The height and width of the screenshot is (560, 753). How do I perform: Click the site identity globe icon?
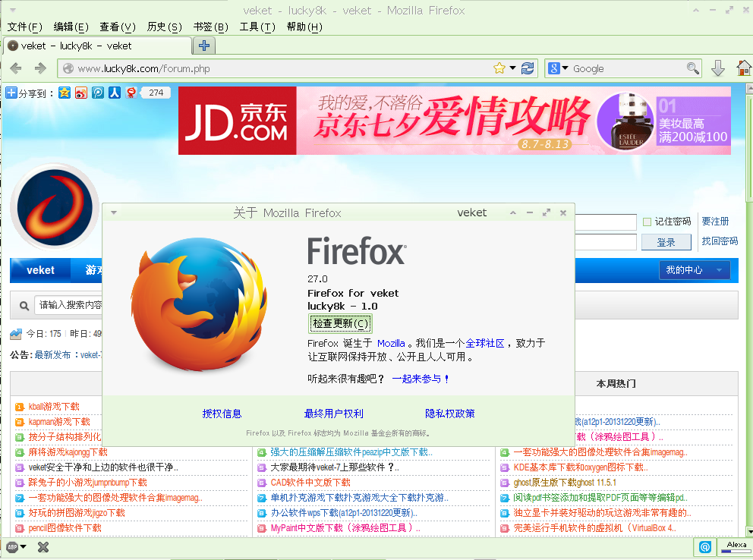[68, 68]
